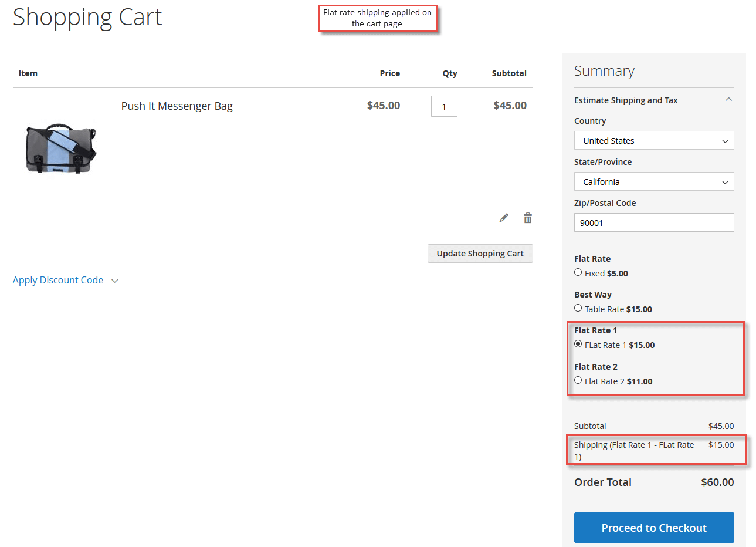The width and height of the screenshot is (756, 547).
Task: Pick the Flat Rate 1 $15.00 radio
Action: click(x=578, y=344)
